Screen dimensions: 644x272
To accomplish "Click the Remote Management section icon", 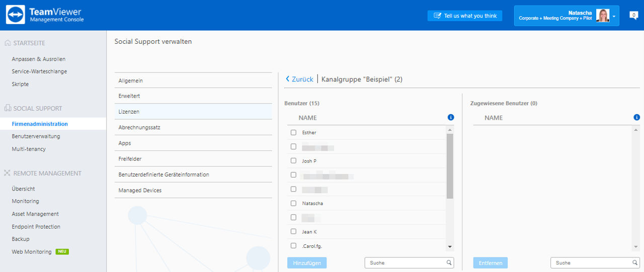I will click(8, 173).
